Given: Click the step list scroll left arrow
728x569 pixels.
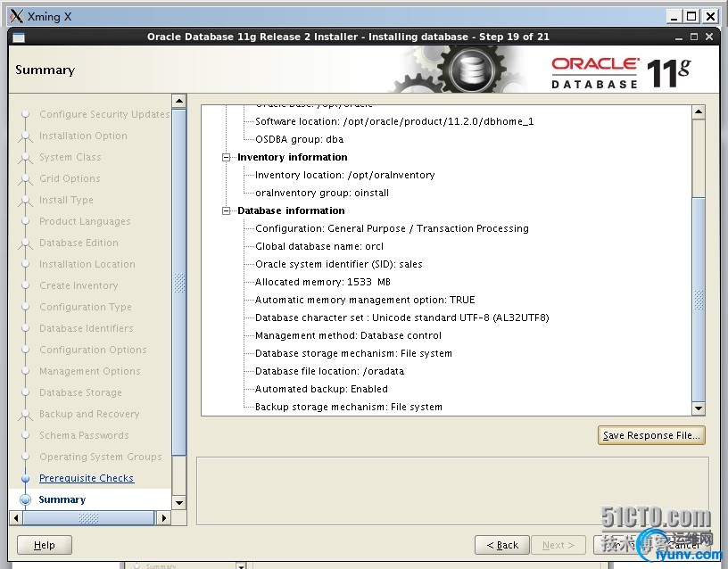Looking at the screenshot, I should pos(16,517).
